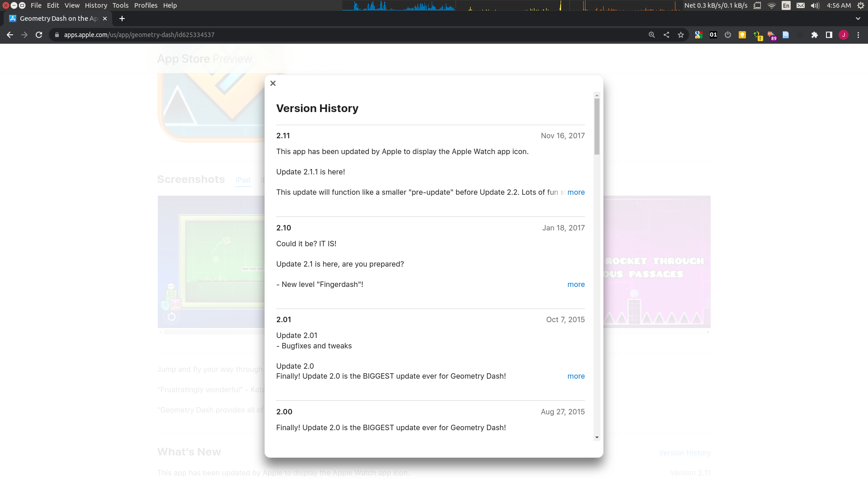868x488 pixels.
Task: Open the Profiles menu
Action: 146,5
